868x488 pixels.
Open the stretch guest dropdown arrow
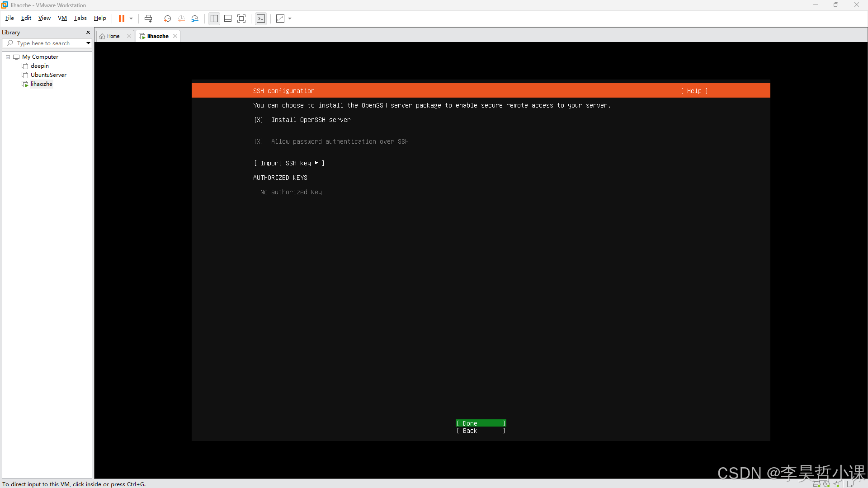click(x=290, y=19)
